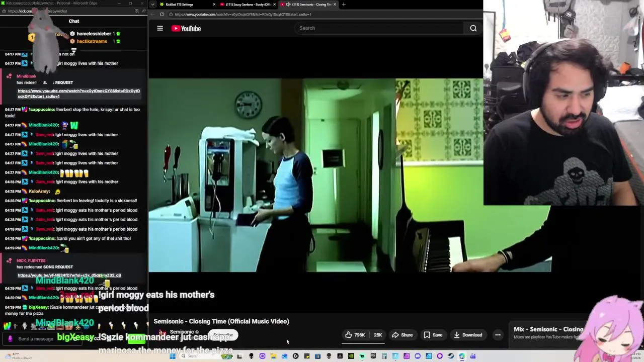Click the YouTube address bar URL
The image size is (644, 362).
click(243, 14)
